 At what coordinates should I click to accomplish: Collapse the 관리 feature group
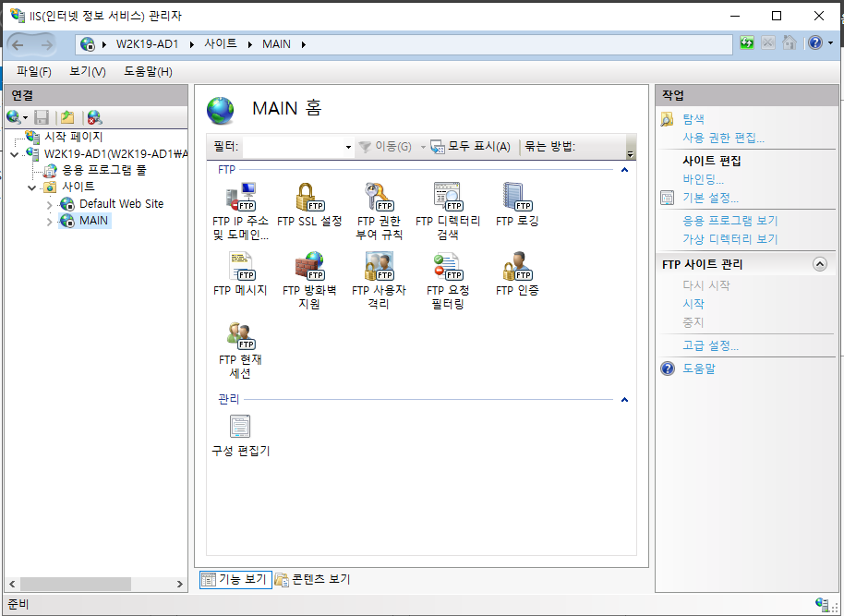(x=624, y=400)
